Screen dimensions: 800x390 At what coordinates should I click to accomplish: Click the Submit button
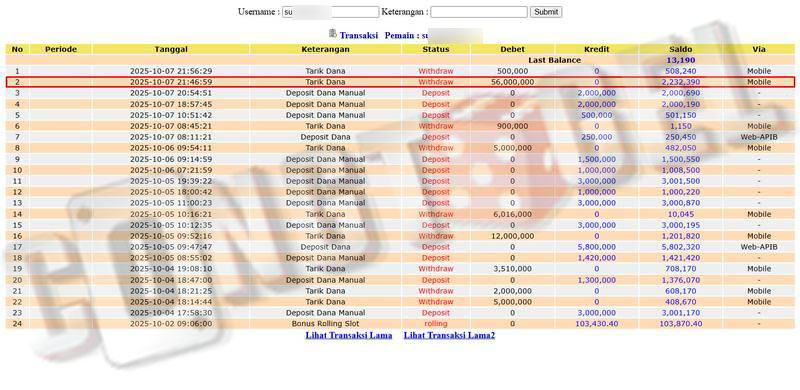coord(546,12)
